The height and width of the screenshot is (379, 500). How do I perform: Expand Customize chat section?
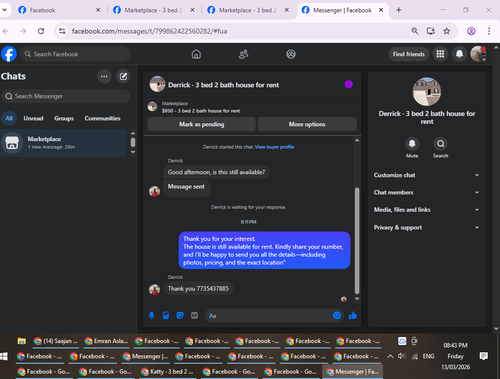coord(426,175)
